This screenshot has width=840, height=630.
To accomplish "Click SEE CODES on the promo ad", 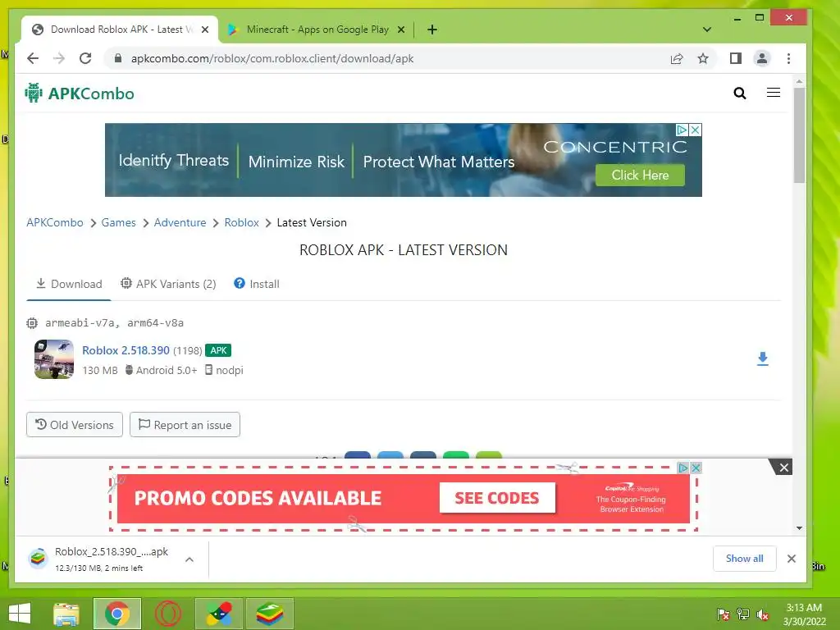I will tap(497, 498).
